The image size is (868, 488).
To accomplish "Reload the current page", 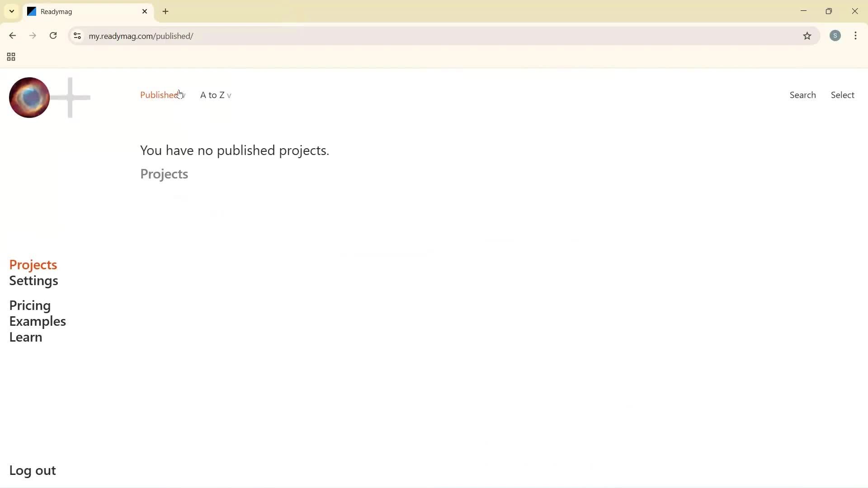I will [53, 36].
